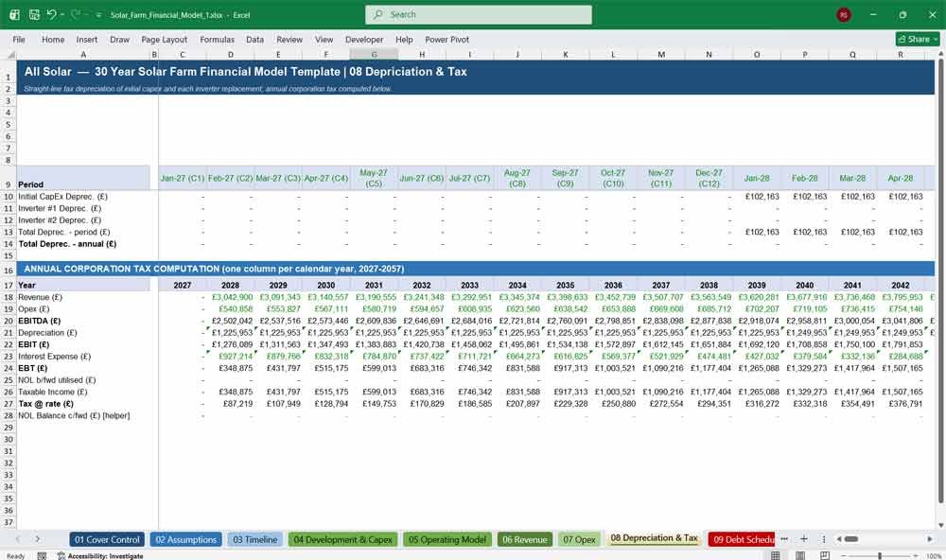The image size is (946, 560).
Task: Click the vertical scroll down arrow
Action: tap(940, 526)
